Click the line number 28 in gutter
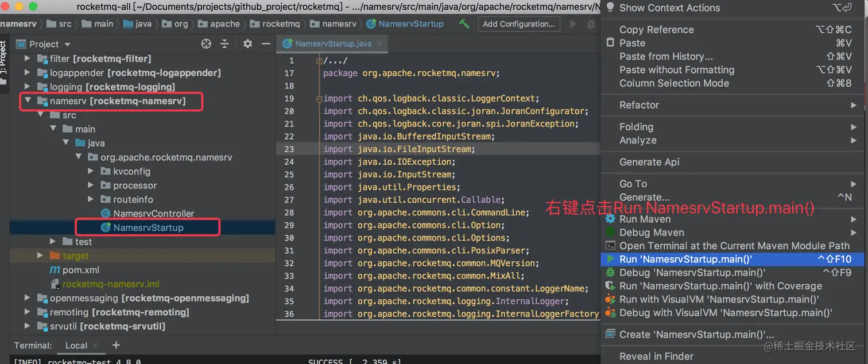868x364 pixels. (x=289, y=212)
